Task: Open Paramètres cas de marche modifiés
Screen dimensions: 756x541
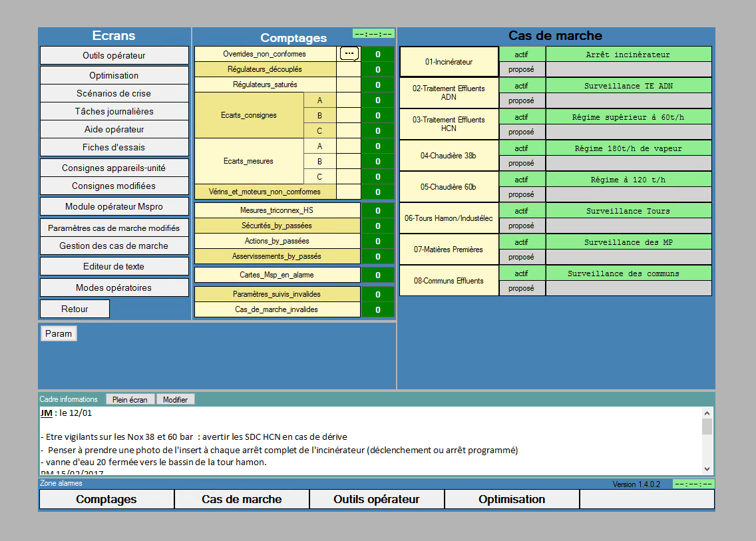Action: 114,228
